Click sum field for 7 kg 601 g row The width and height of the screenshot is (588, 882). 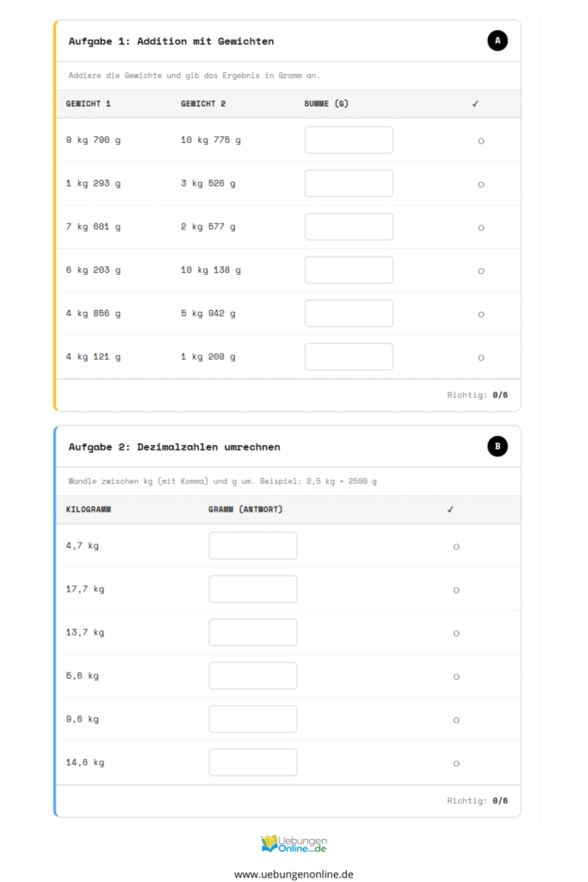coord(349,227)
